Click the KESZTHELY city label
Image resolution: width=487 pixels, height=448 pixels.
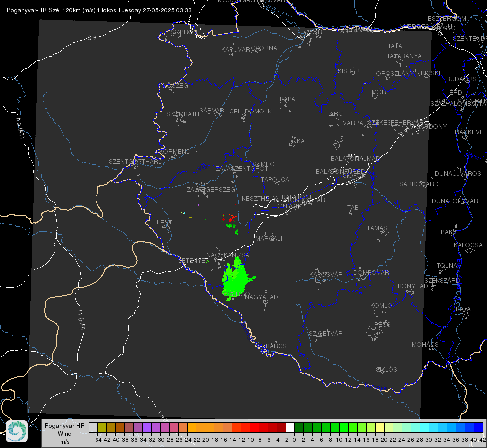(x=259, y=198)
